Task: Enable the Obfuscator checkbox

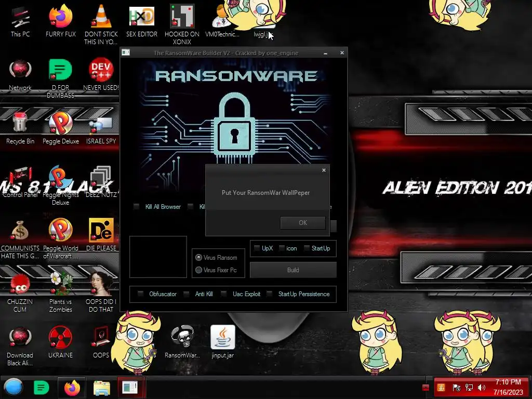Action: click(140, 294)
